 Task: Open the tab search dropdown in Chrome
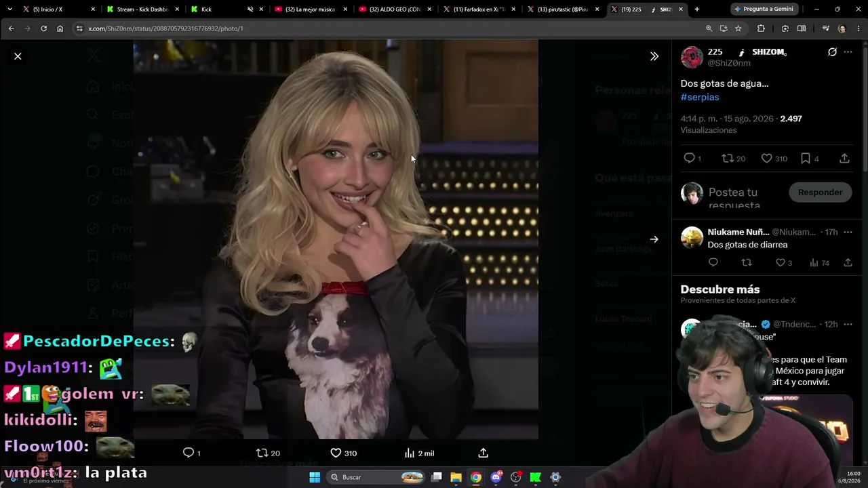coord(9,9)
